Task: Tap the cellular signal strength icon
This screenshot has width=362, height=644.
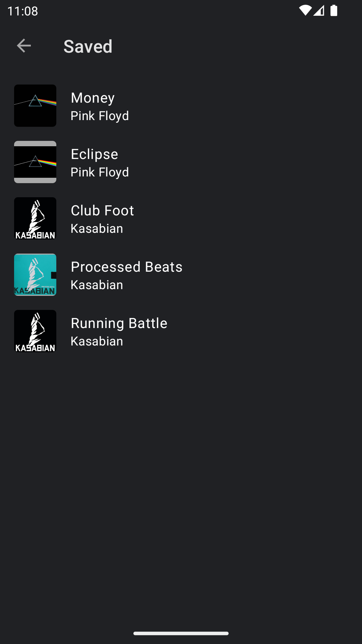Action: (x=319, y=11)
